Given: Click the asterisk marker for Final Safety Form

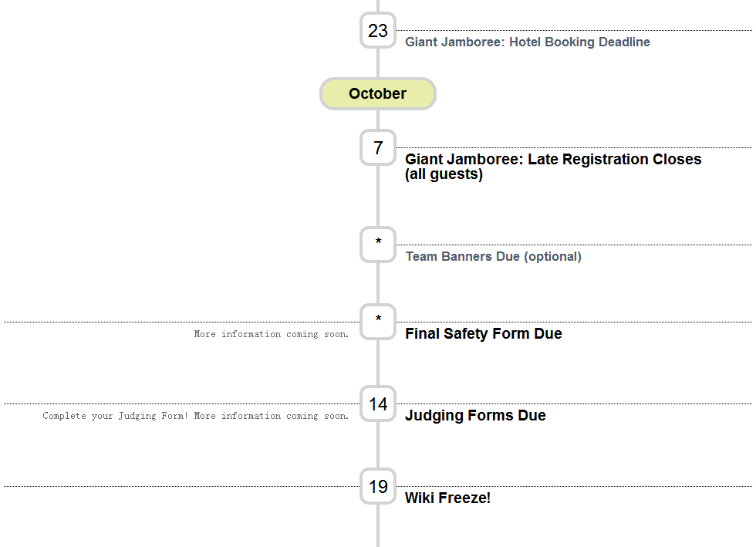Looking at the screenshot, I should click(378, 322).
